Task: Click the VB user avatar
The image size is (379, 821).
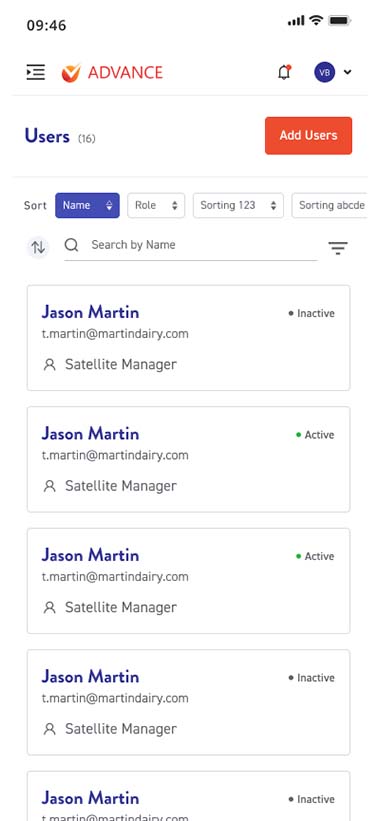Action: 325,72
